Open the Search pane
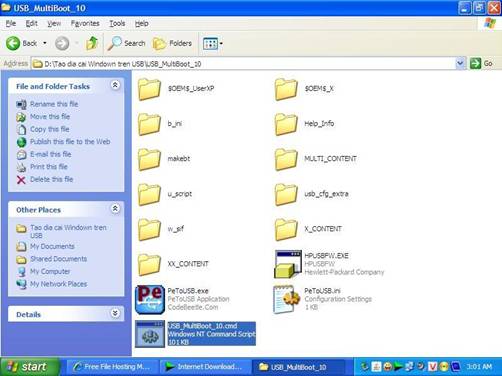Viewport: 502px width, 376px height. [127, 43]
